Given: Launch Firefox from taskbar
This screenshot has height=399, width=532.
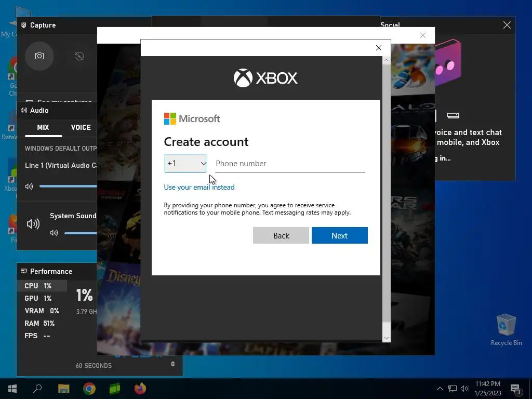Looking at the screenshot, I should (140, 389).
